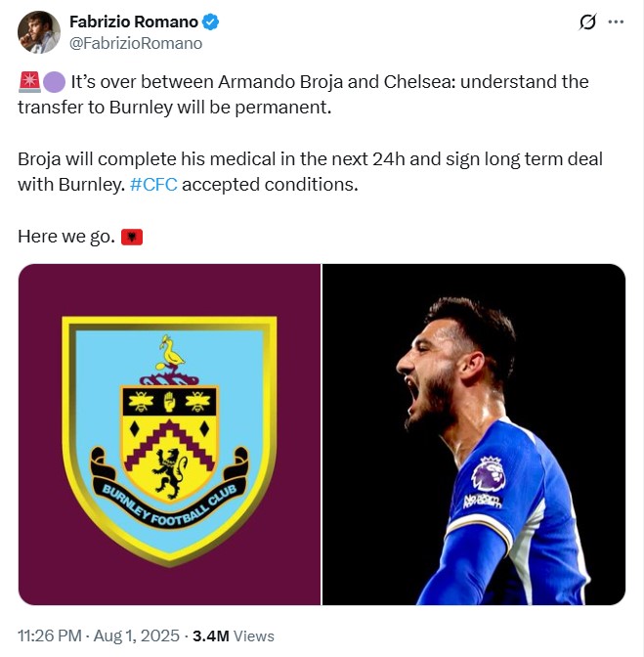Open the Burnley crest image
644x657 pixels.
click(169, 434)
